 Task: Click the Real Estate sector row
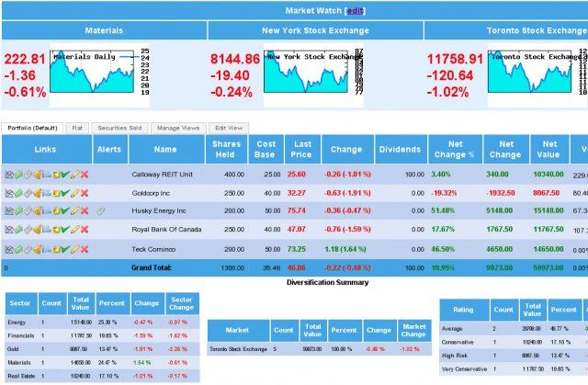(102, 376)
